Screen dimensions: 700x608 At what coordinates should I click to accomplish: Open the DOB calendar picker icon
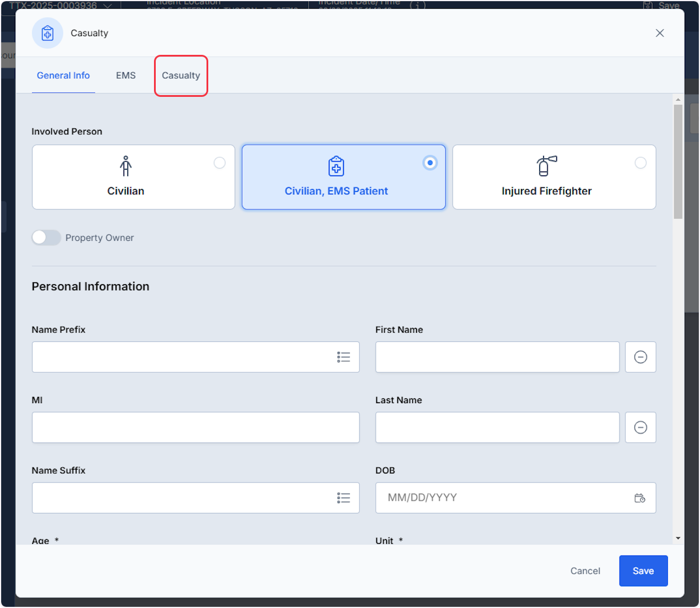coord(640,498)
